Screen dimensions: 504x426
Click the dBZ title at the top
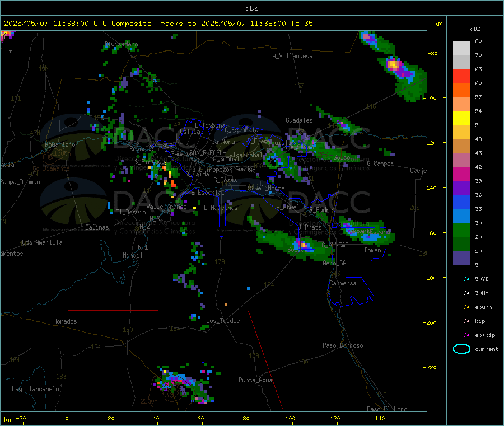point(251,8)
